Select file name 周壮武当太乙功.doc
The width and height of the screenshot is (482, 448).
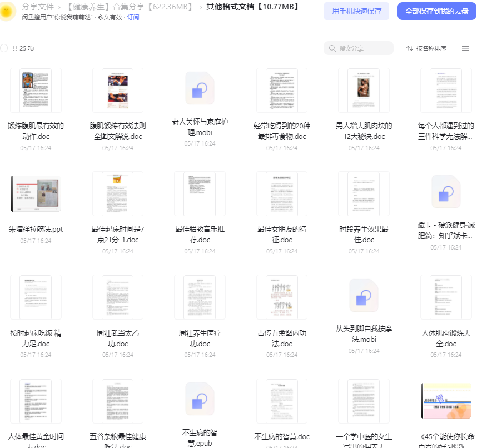(x=118, y=339)
